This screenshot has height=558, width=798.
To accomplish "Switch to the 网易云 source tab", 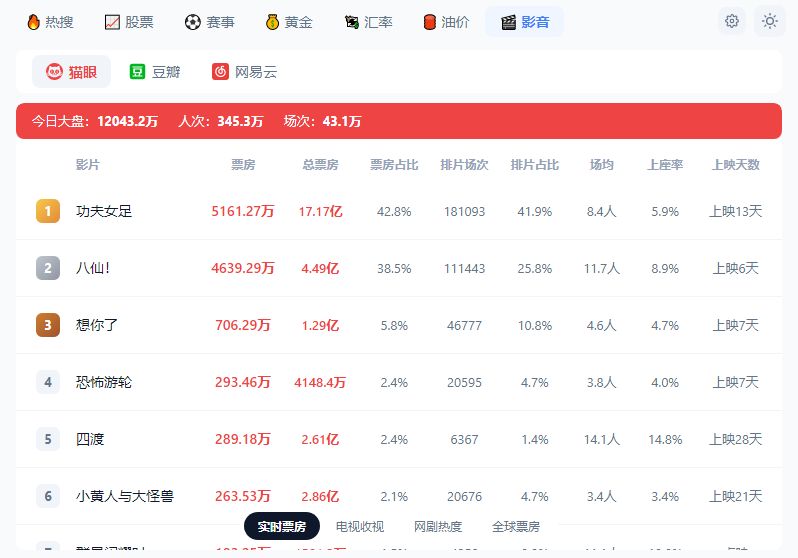I will pos(244,72).
